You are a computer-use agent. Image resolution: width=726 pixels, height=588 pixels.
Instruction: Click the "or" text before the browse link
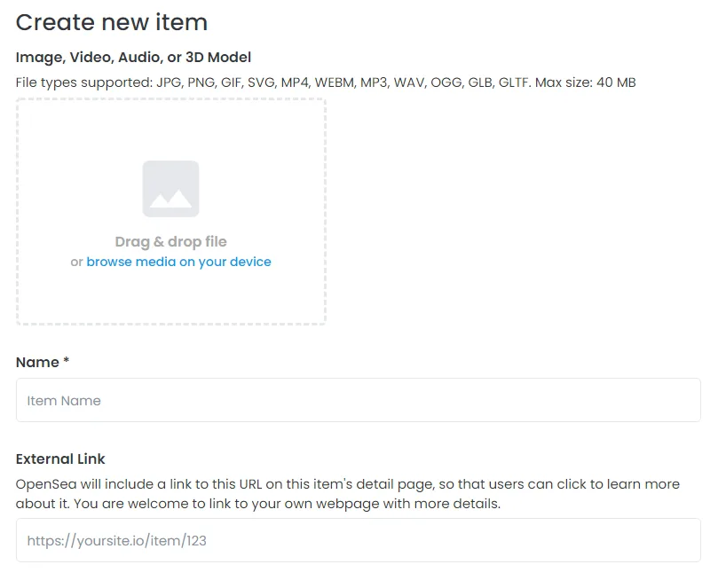point(76,263)
